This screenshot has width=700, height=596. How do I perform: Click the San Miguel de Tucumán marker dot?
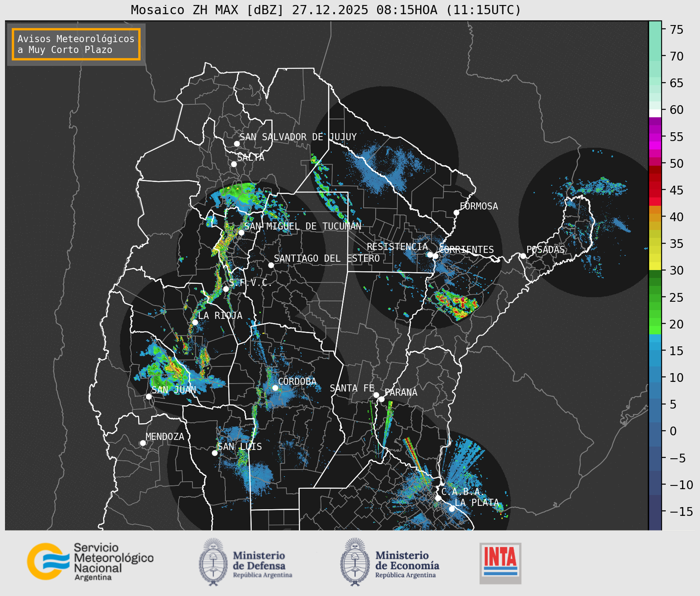(241, 232)
